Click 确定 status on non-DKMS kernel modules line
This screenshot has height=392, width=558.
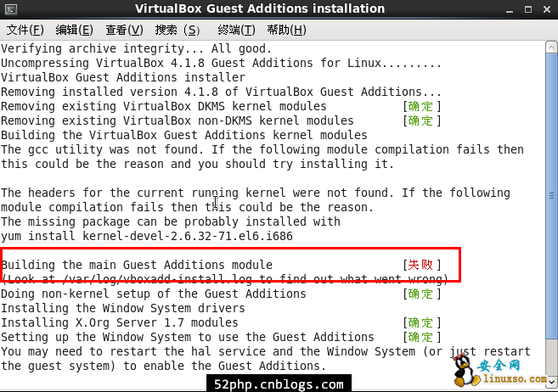pos(420,120)
